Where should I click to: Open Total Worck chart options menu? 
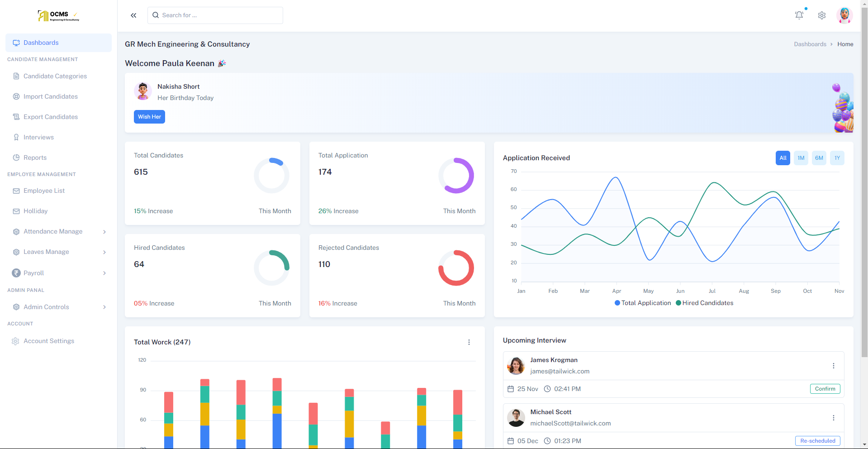(469, 342)
